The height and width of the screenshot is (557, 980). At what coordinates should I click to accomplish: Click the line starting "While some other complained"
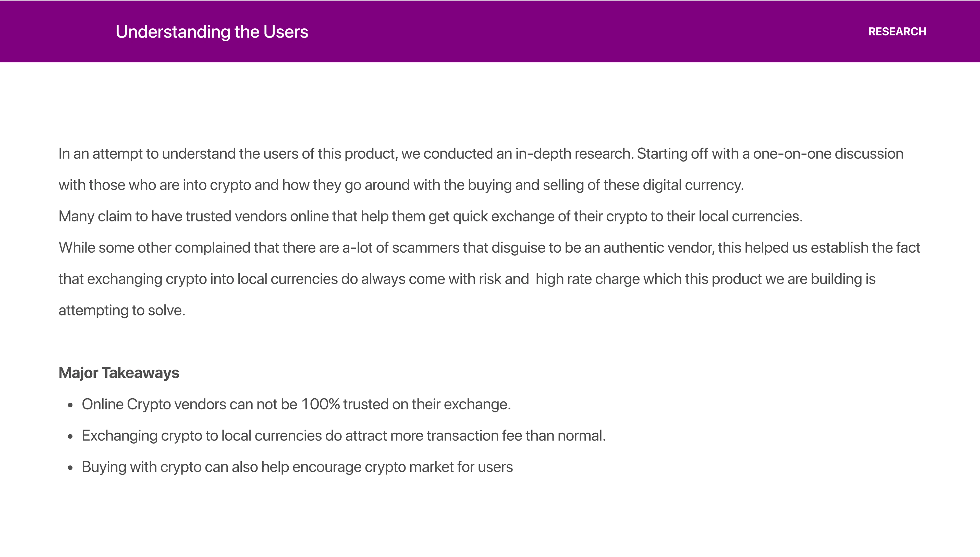click(489, 248)
